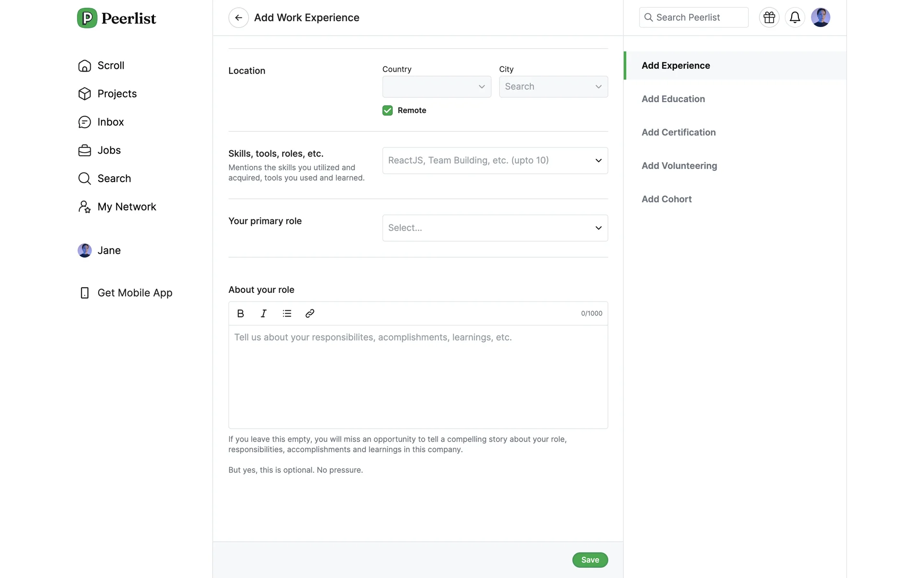Image resolution: width=924 pixels, height=578 pixels.
Task: Open the City search dropdown
Action: pos(553,87)
